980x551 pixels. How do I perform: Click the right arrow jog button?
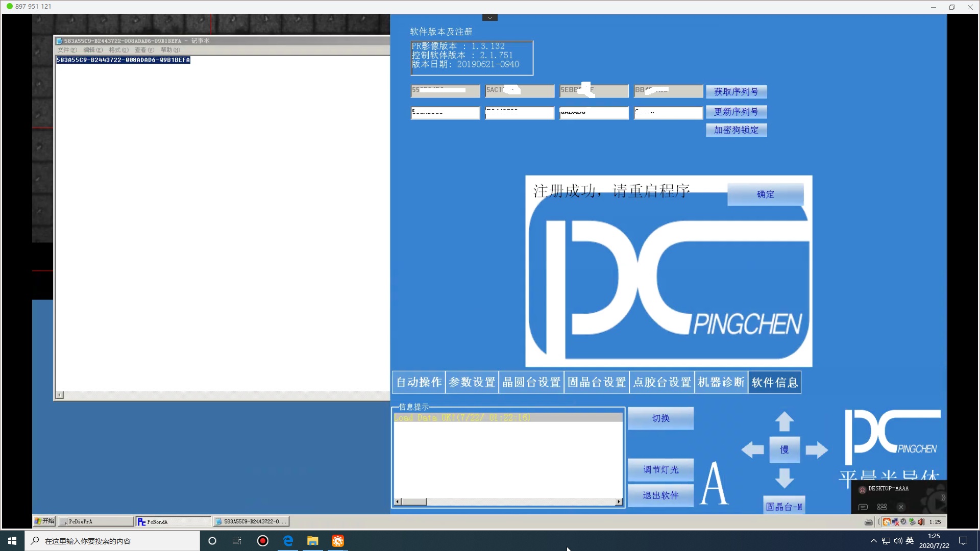(x=817, y=449)
